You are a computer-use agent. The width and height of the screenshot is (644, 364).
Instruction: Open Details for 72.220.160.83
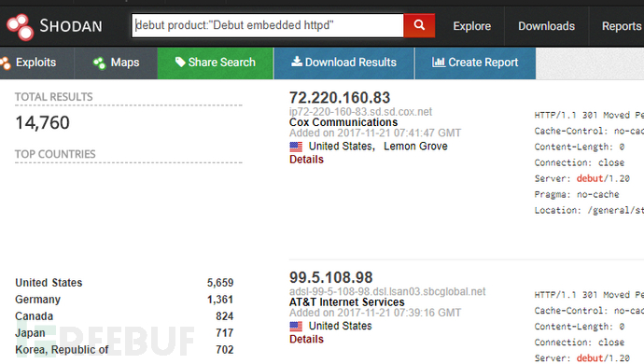[x=306, y=160]
